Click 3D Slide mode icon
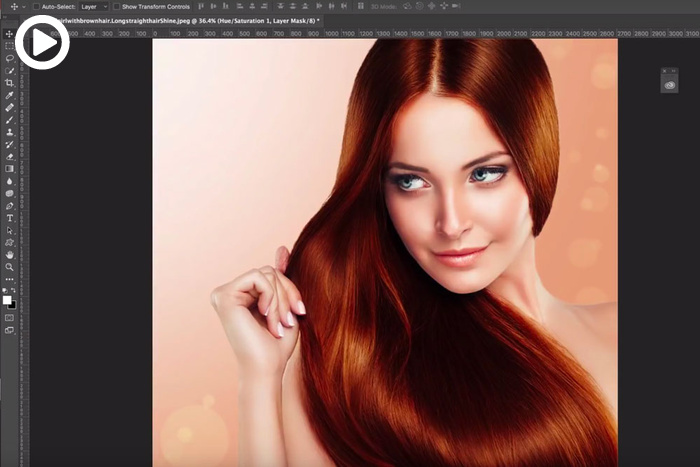Viewport: 700px width, 467px height. coord(444,6)
